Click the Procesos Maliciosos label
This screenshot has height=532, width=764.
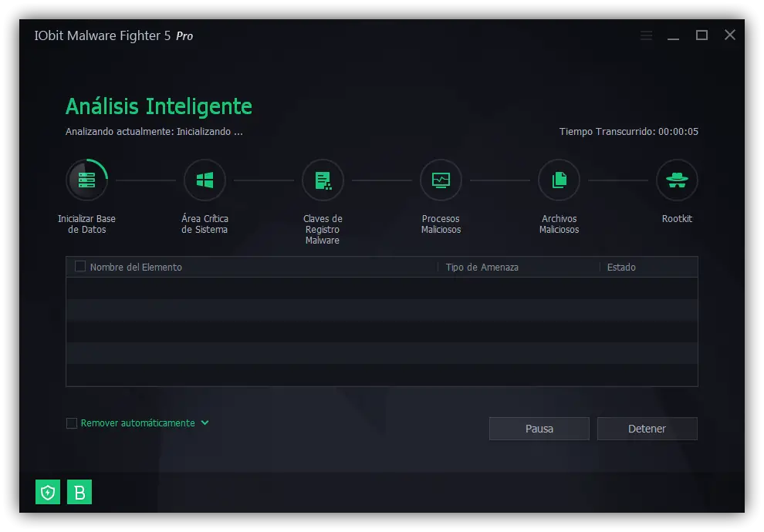click(x=441, y=224)
